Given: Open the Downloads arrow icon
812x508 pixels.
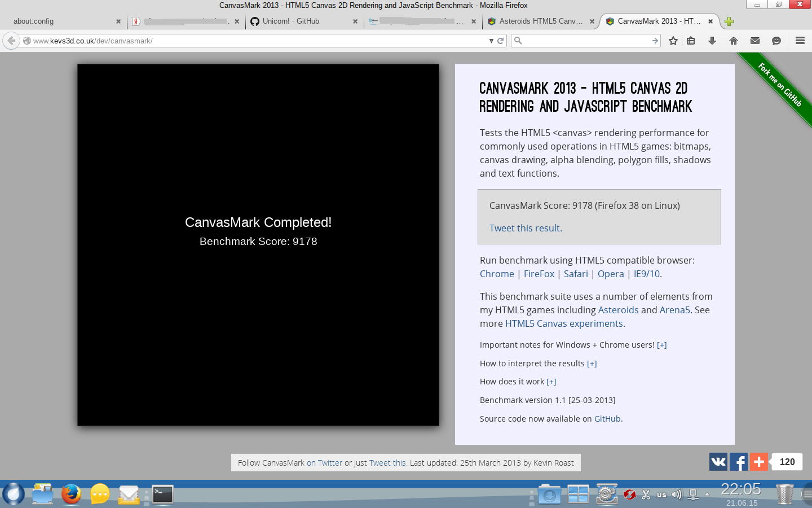Looking at the screenshot, I should tap(712, 41).
